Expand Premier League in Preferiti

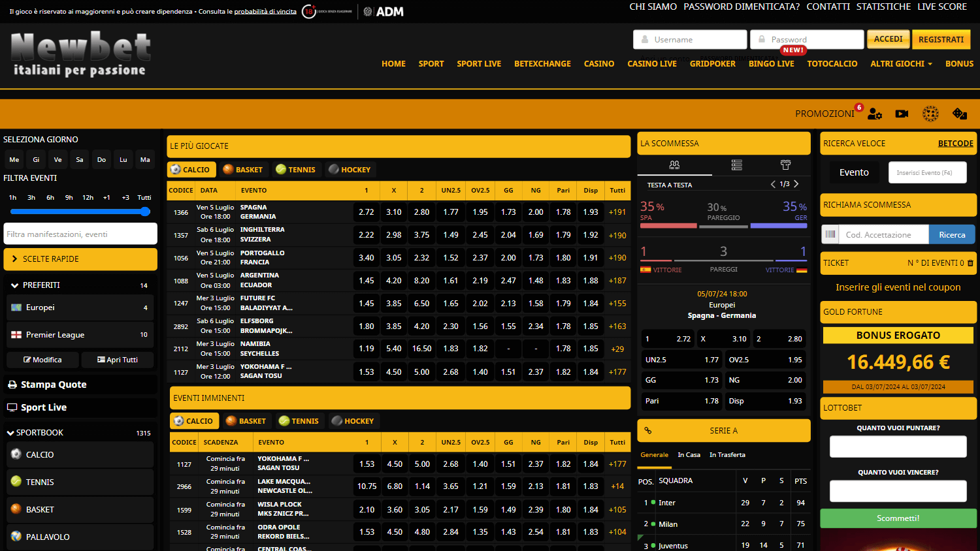pyautogui.click(x=80, y=335)
